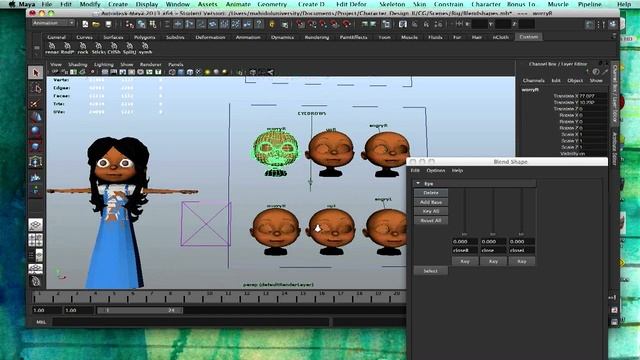Click the New Scene icon in status line

click(x=85, y=24)
